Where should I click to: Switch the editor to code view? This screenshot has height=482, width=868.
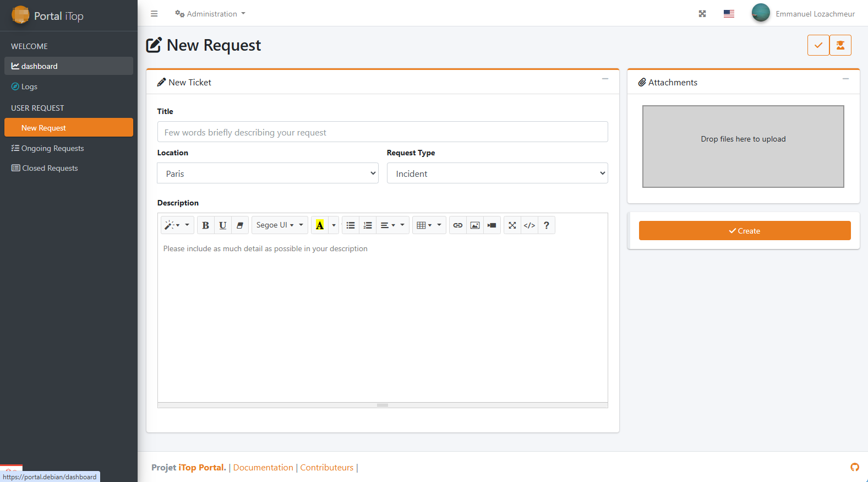coord(529,225)
